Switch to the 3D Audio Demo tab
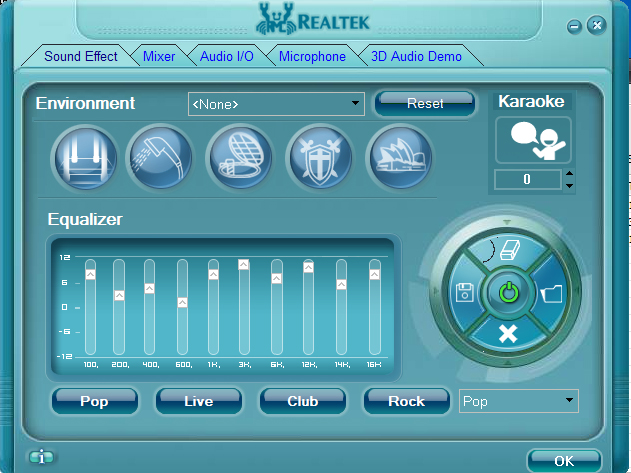The height and width of the screenshot is (473, 631). tap(416, 56)
